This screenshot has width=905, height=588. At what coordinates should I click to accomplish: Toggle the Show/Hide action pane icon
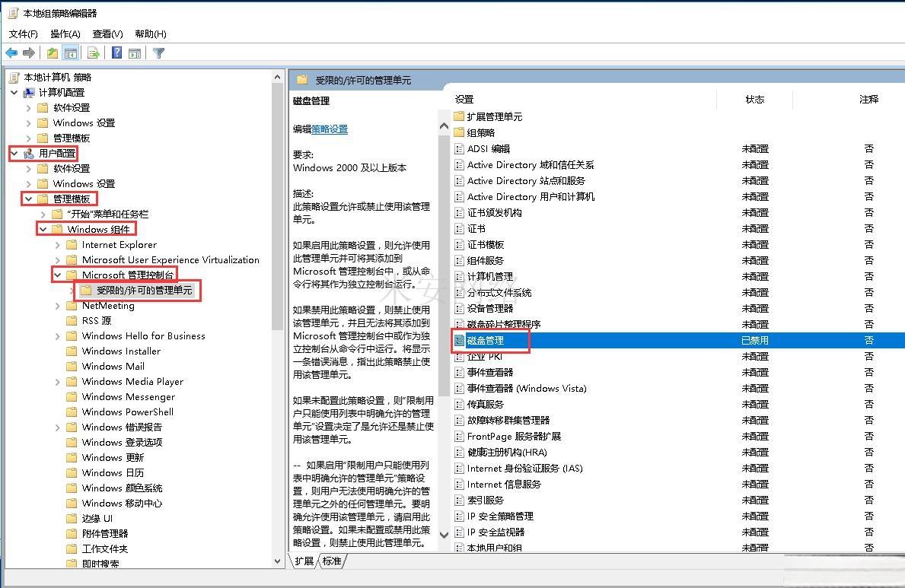(x=135, y=53)
